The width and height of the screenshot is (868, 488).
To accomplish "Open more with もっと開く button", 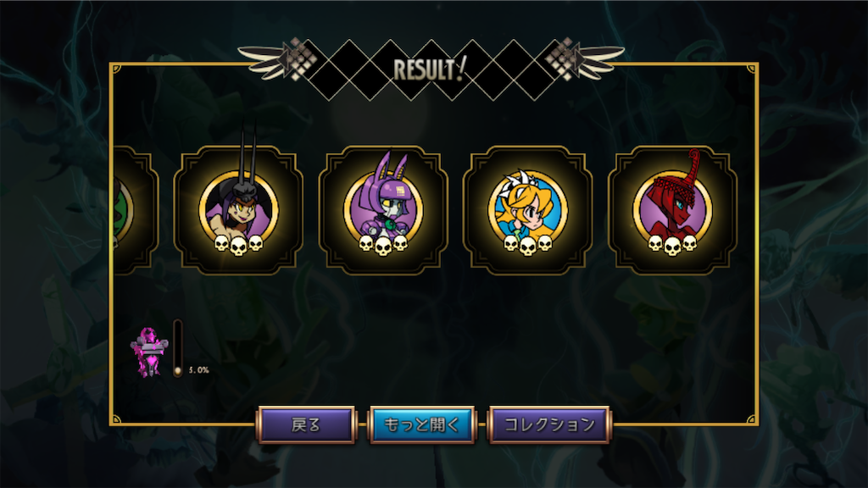I will 422,425.
